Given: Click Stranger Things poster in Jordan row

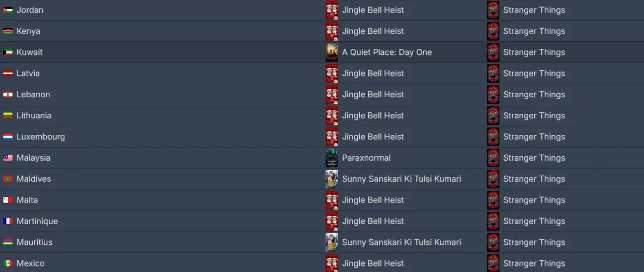Looking at the screenshot, I should (493, 10).
